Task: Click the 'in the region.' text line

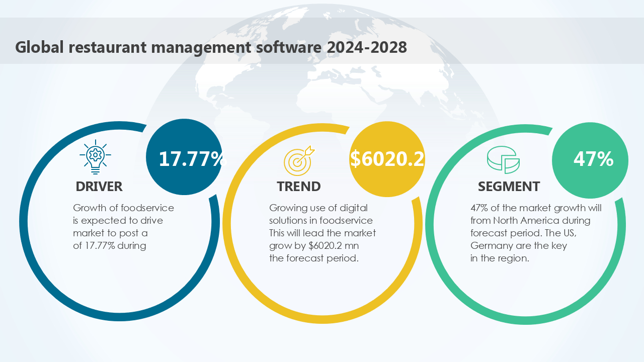Action: [500, 258]
